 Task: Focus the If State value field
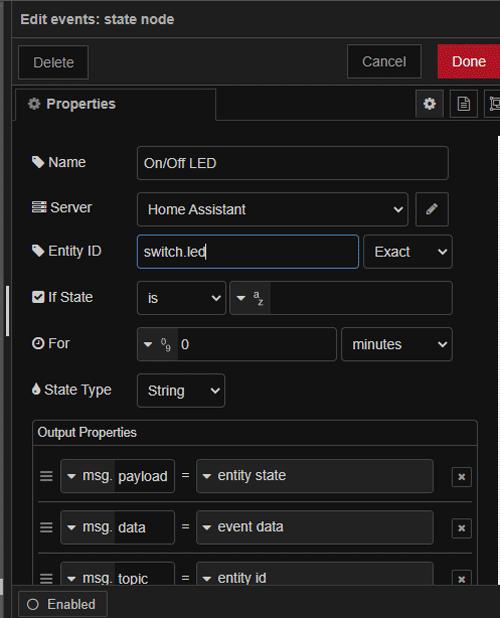(x=361, y=298)
